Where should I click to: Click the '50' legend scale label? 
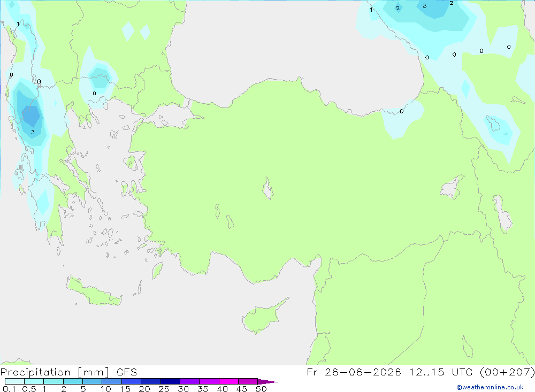click(x=261, y=389)
